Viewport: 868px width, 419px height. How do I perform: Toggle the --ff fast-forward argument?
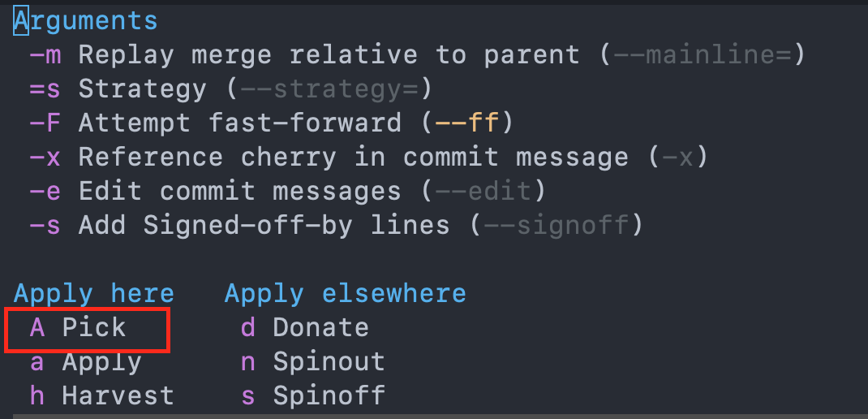(x=271, y=123)
